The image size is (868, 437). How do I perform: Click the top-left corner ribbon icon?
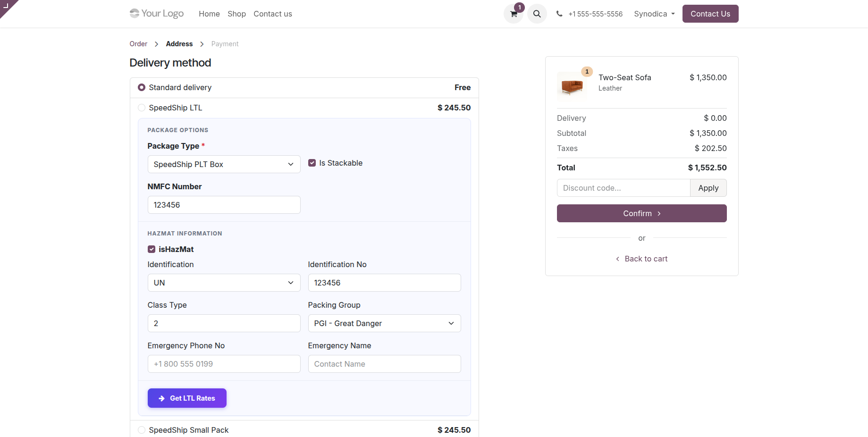[x=6, y=6]
